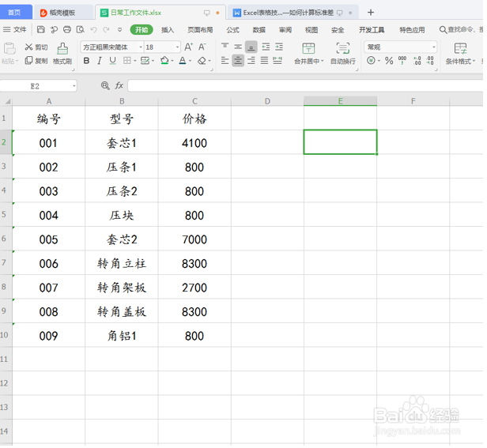
Task: Click the justify alignment icon
Action: click(264, 60)
